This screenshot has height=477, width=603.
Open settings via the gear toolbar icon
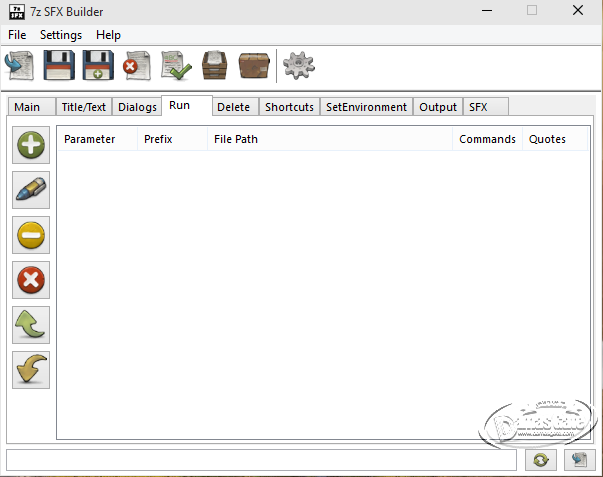click(x=299, y=66)
